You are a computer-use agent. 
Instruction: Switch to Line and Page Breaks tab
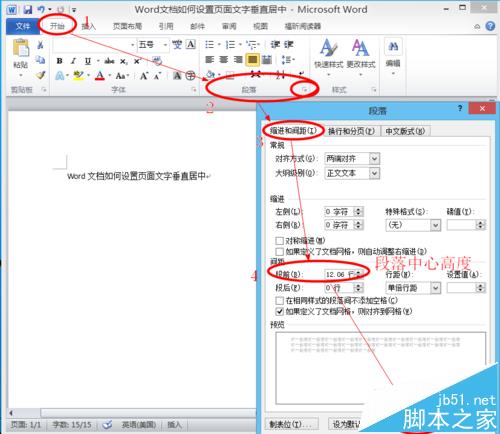pyautogui.click(x=351, y=131)
